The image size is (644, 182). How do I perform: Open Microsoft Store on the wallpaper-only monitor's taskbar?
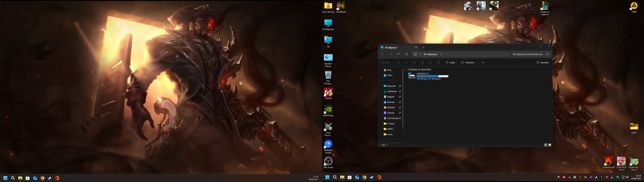tap(28, 178)
